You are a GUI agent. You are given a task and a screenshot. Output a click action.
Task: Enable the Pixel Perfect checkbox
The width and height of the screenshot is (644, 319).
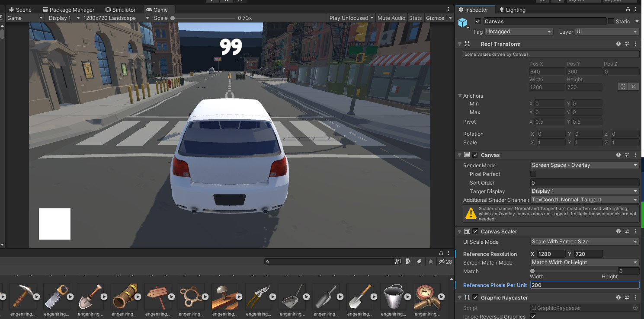[x=533, y=174]
